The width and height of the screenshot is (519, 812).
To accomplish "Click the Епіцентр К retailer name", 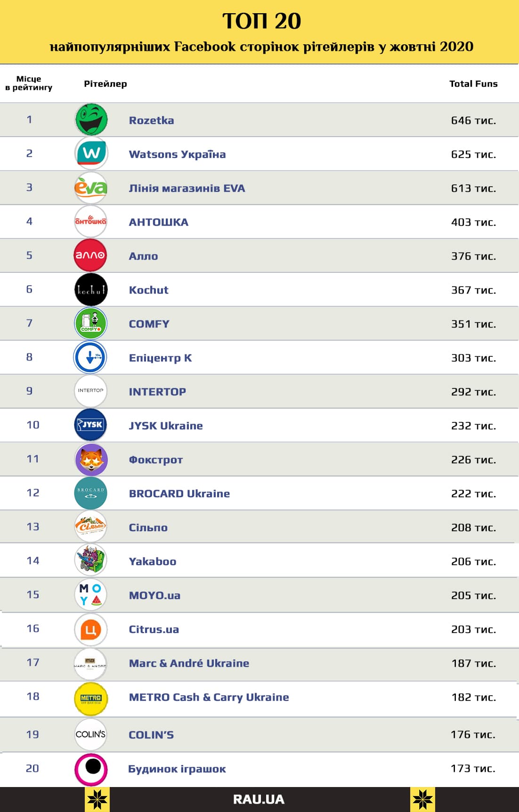I will point(160,358).
